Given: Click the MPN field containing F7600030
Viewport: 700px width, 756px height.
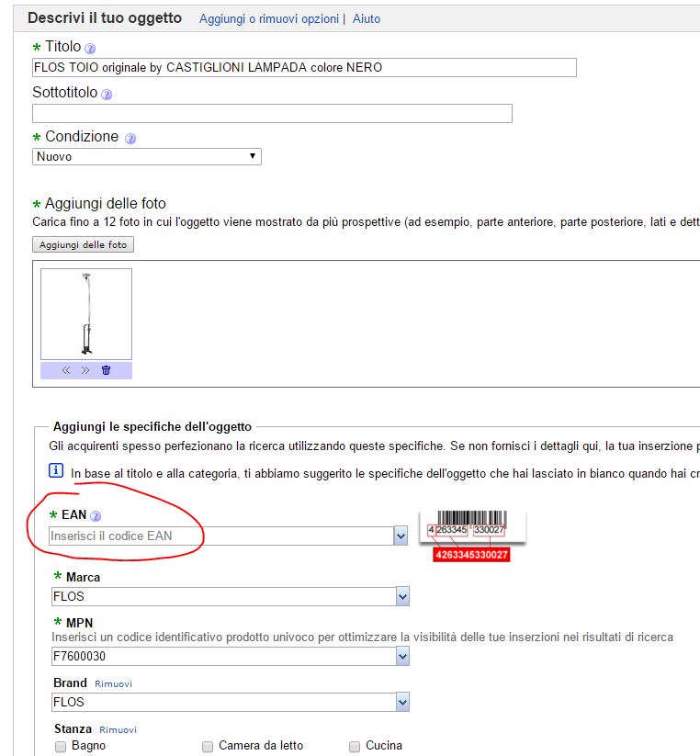Looking at the screenshot, I should coord(224,656).
